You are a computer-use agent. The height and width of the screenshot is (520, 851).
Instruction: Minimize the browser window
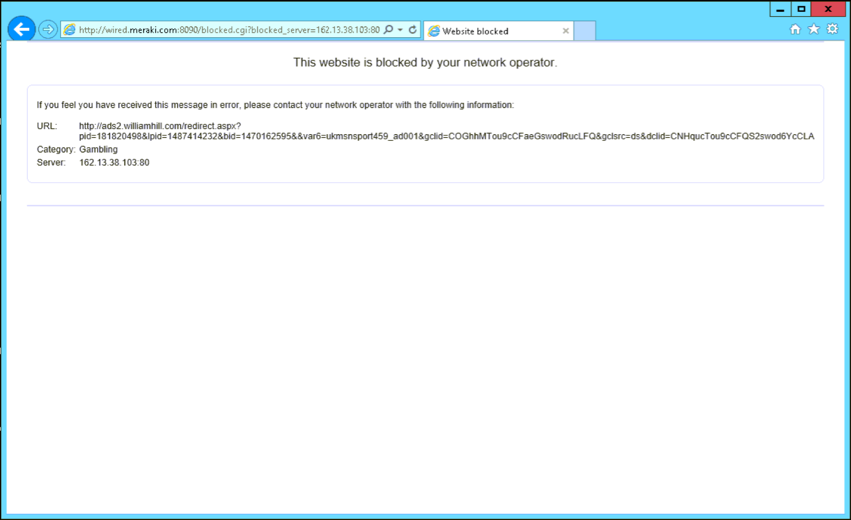pyautogui.click(x=780, y=9)
